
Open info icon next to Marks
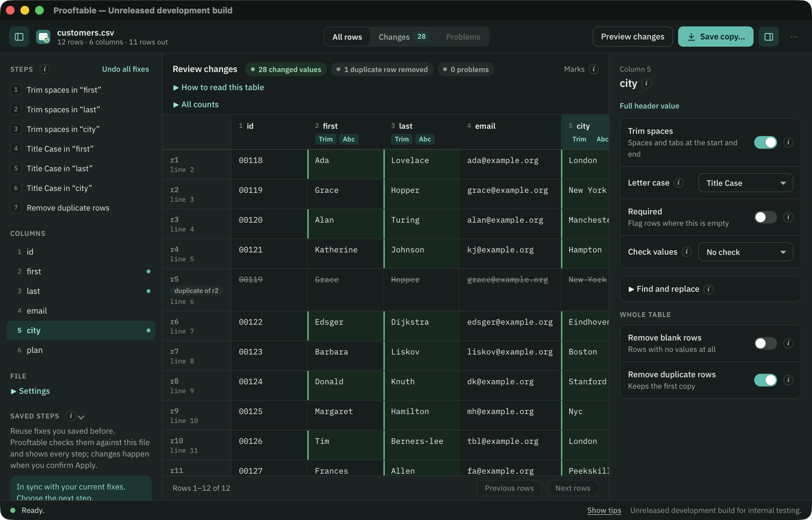tap(594, 69)
